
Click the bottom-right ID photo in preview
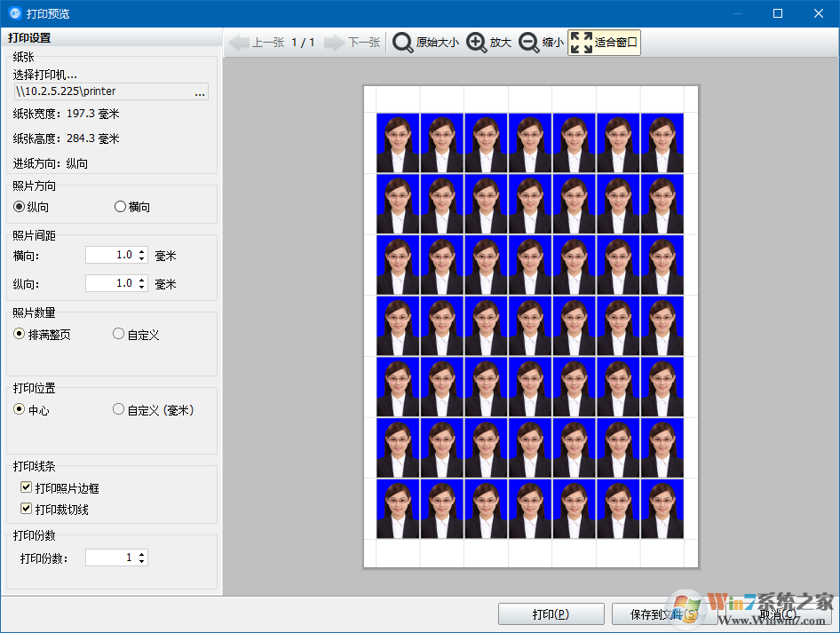coord(662,509)
